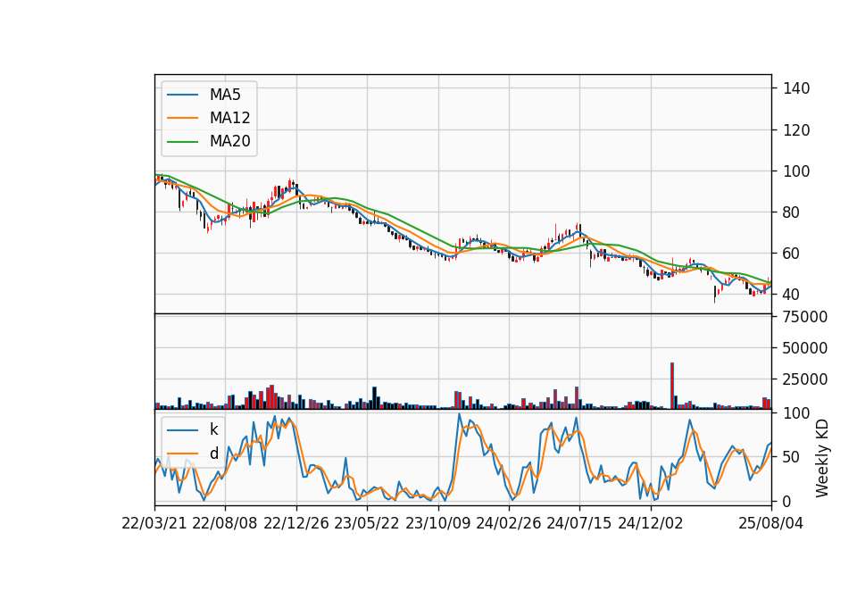
Task: Click the MA12 legend label
Action: tap(229, 118)
